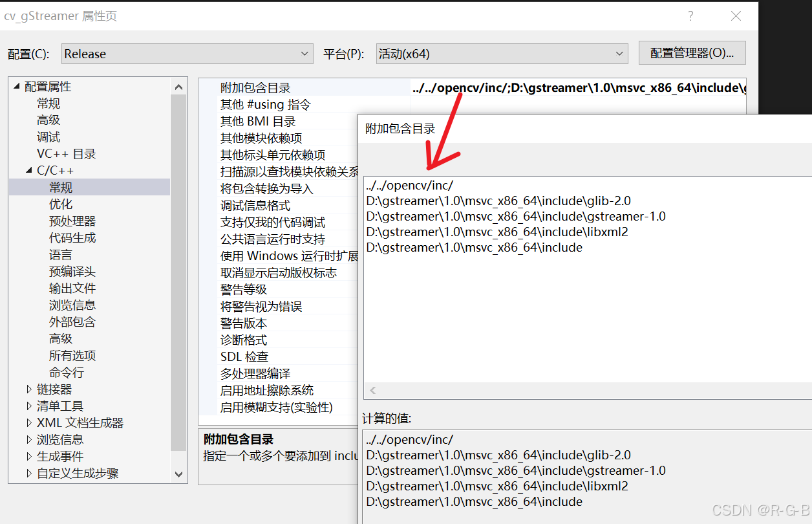Click ../../opencv/inc/ line in edit box
812x524 pixels.
410,186
